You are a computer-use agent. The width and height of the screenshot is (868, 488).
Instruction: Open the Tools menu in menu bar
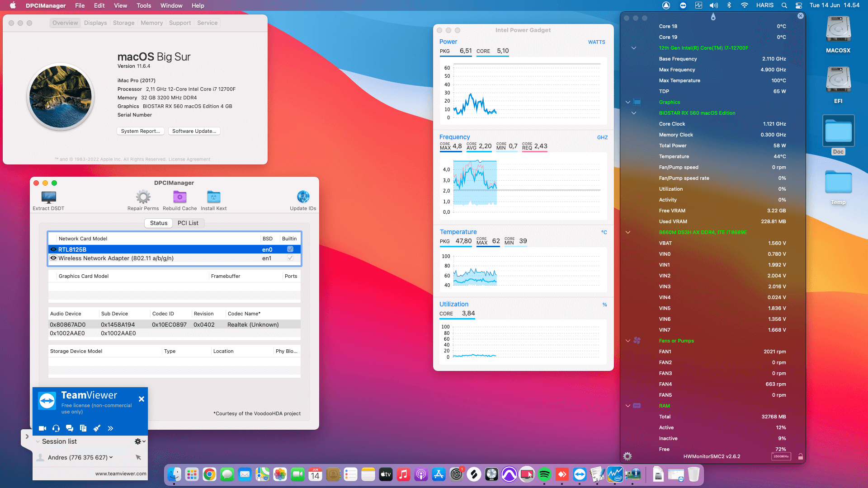(144, 5)
